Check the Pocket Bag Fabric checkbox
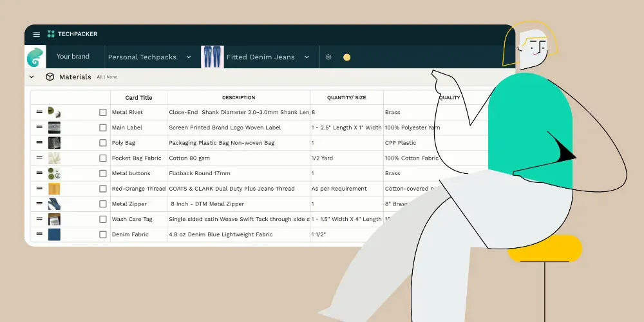This screenshot has width=644, height=322. pos(103,158)
